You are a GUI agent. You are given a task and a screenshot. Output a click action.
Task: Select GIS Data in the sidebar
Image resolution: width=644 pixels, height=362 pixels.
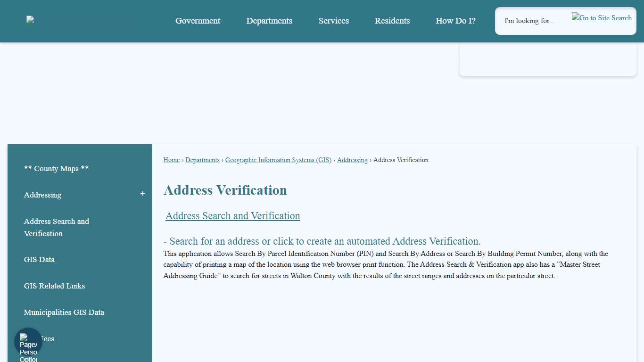point(39,259)
